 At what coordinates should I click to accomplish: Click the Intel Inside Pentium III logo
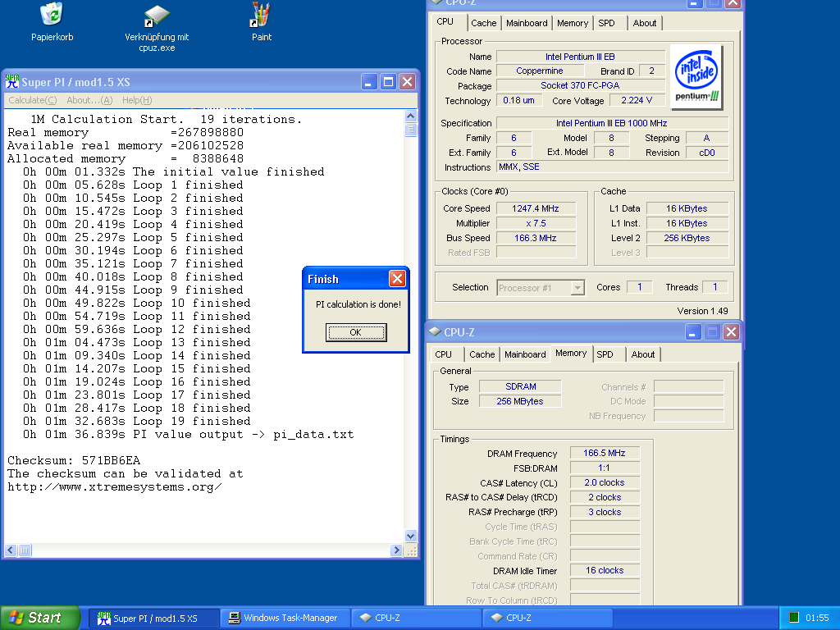[696, 76]
